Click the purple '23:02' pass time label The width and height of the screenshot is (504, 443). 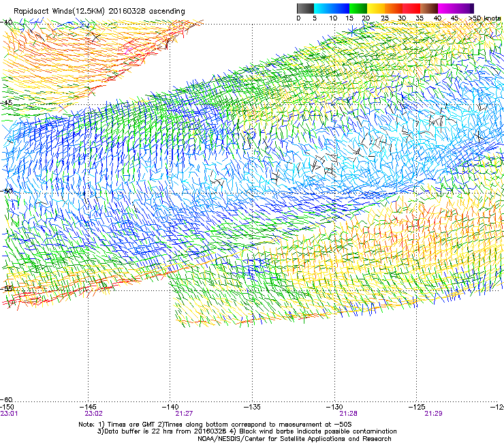[93, 414]
